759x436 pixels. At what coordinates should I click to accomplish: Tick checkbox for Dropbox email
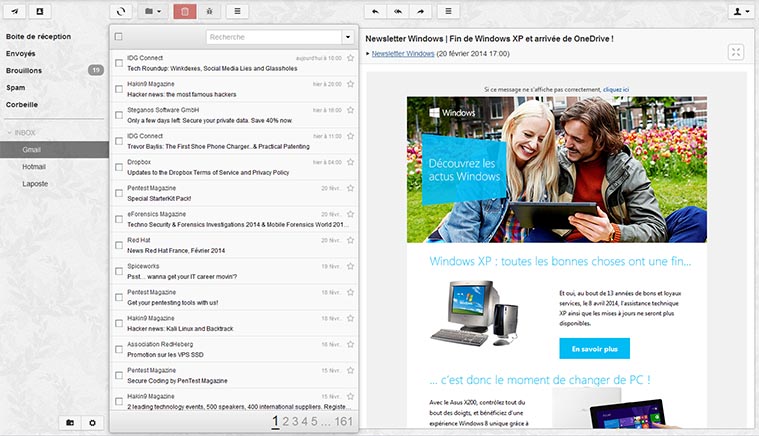(119, 166)
